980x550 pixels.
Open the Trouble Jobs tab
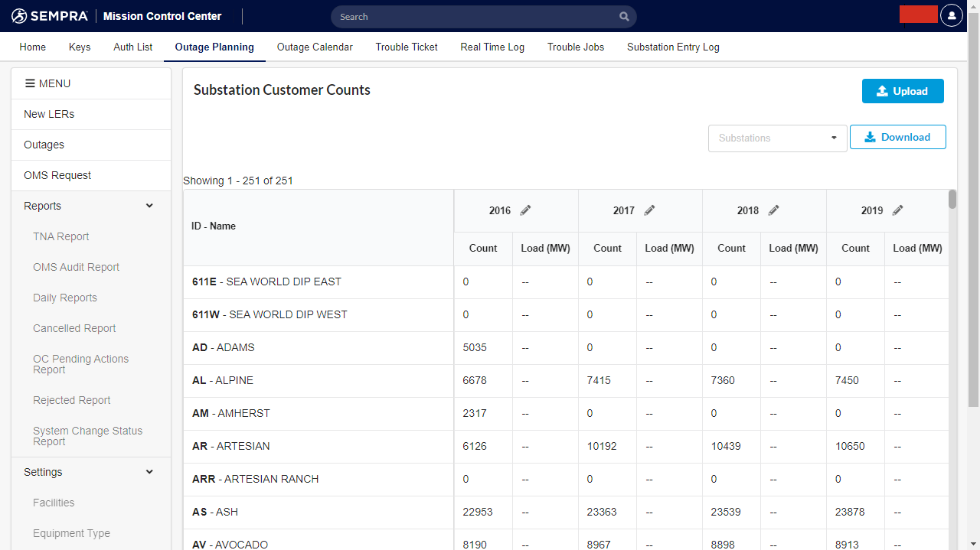pos(576,47)
